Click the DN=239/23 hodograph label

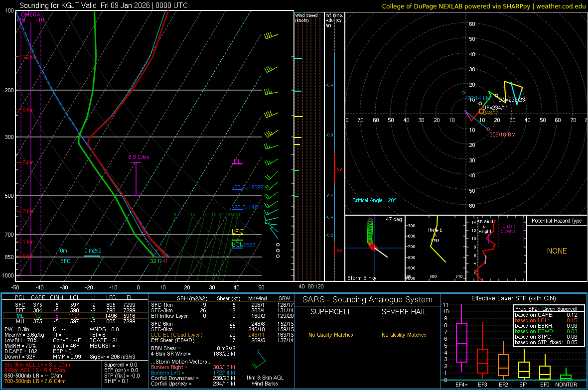(511, 100)
